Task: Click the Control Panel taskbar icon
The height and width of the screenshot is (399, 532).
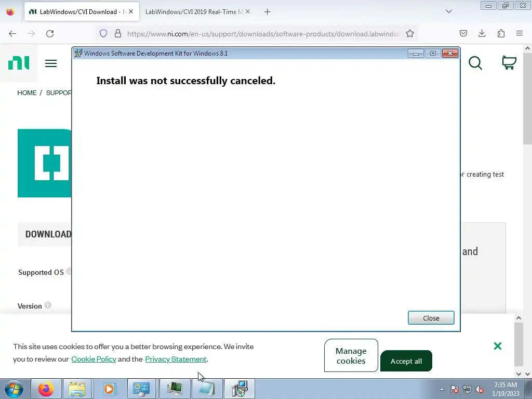Action: click(x=141, y=389)
